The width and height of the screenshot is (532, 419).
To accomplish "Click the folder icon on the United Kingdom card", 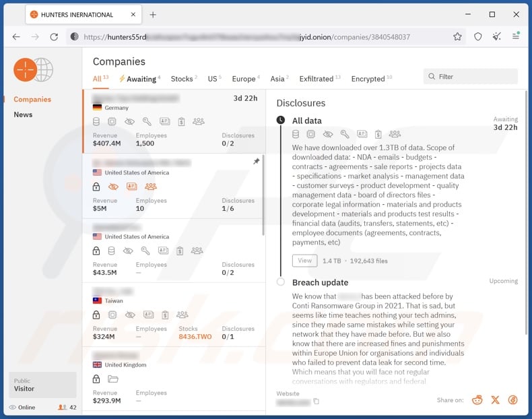I will 113,379.
